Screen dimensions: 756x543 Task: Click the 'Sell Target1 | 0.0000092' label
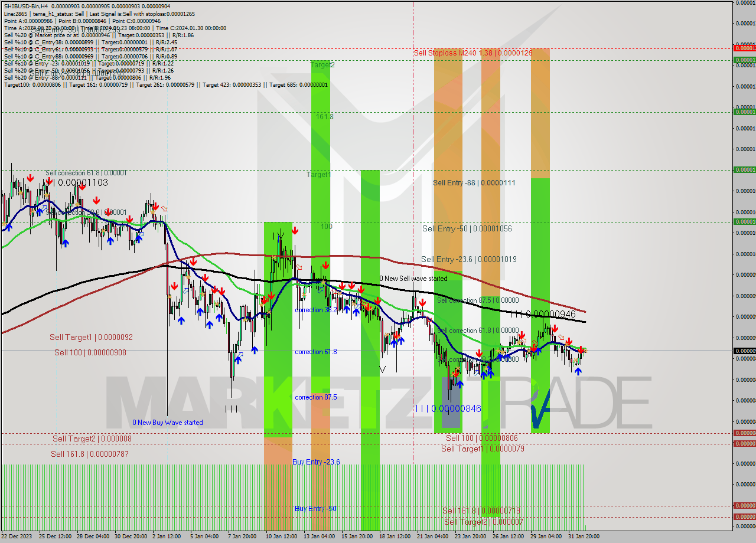(91, 338)
